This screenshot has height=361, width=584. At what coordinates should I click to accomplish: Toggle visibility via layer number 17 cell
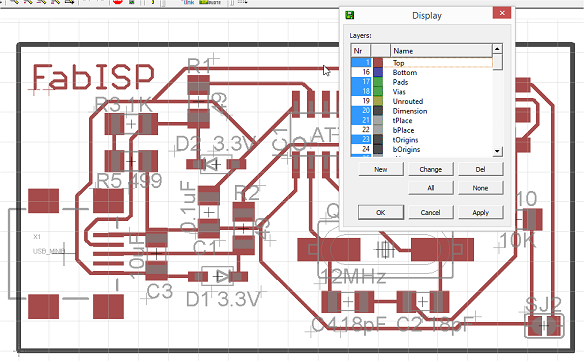pos(361,82)
